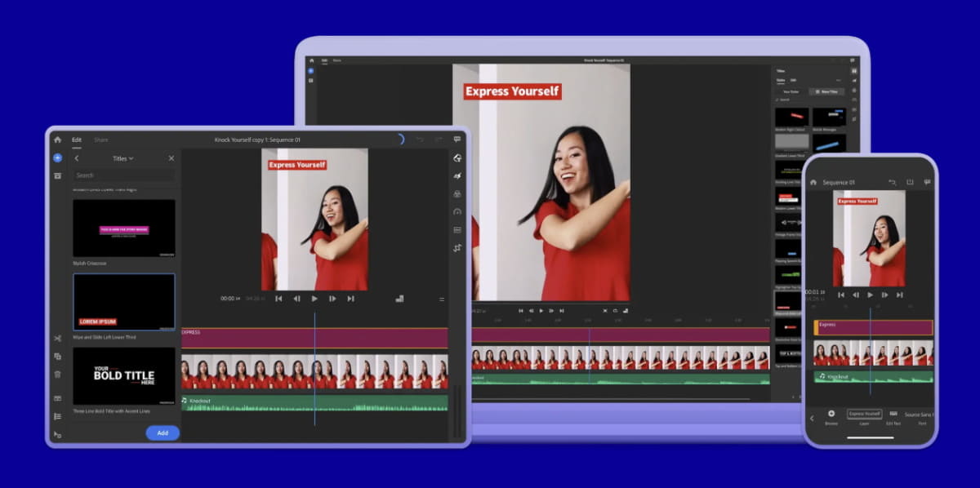
Task: Switch to the Share tab on tablet
Action: pyautogui.click(x=100, y=140)
